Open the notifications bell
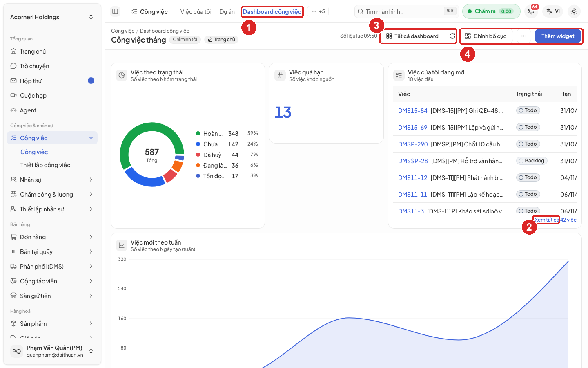Screen dimensions: 588x368 point(531,11)
